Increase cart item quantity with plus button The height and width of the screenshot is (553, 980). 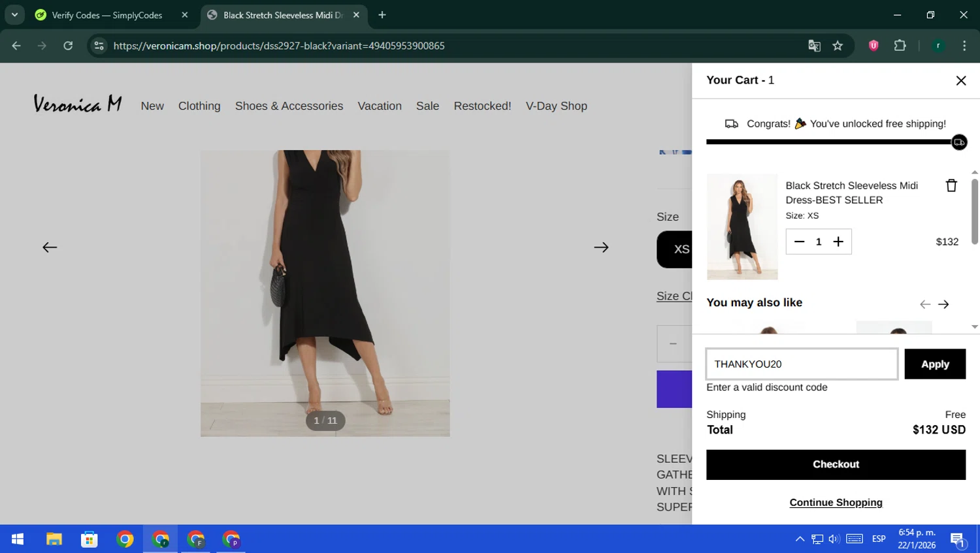pos(838,242)
